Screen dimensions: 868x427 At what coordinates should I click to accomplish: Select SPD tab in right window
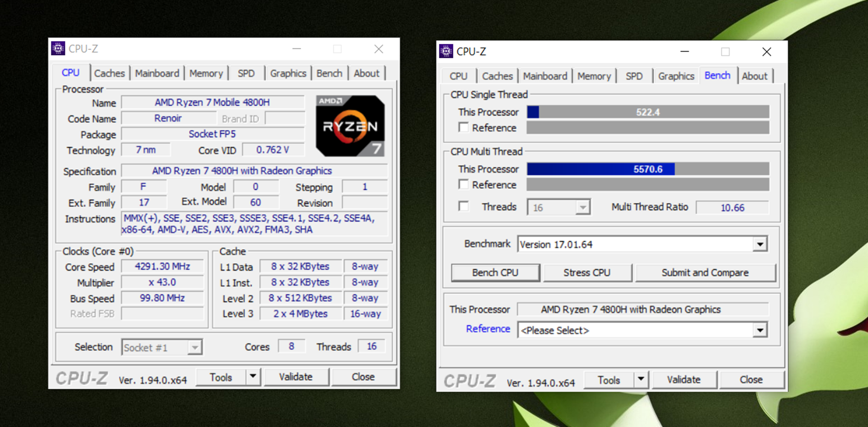click(634, 76)
